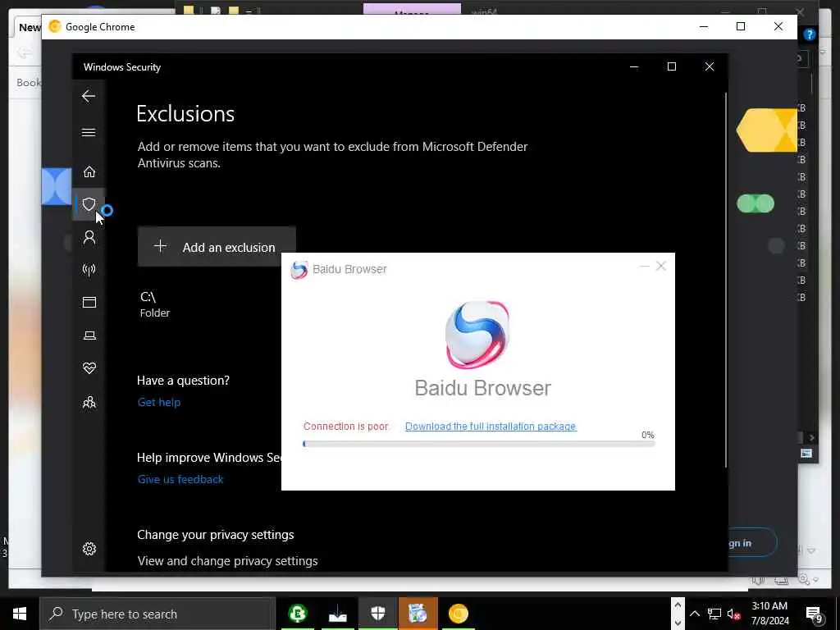Click View and change privacy settings text

point(228,561)
